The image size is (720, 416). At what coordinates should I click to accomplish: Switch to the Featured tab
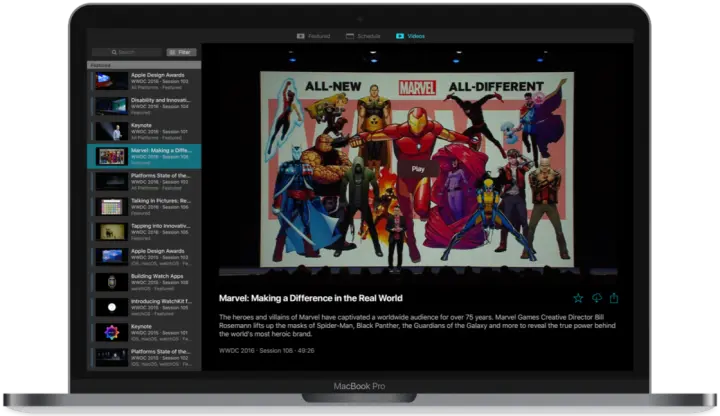pyautogui.click(x=314, y=36)
